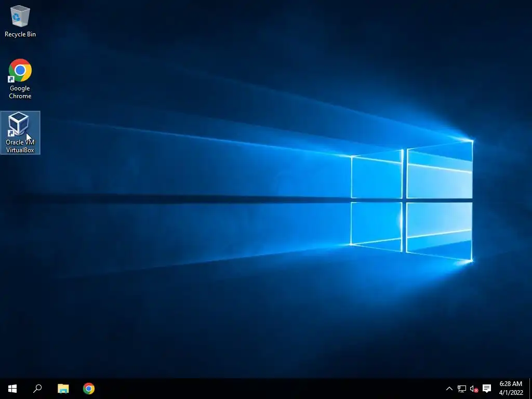This screenshot has width=532, height=399.
Task: Open the muted volume tray icon
Action: pos(474,389)
